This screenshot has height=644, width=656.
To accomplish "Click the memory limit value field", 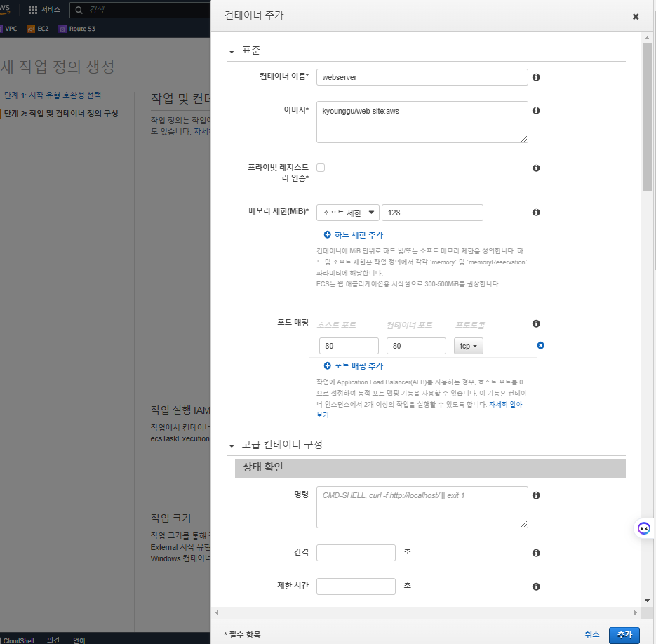I will 433,213.
